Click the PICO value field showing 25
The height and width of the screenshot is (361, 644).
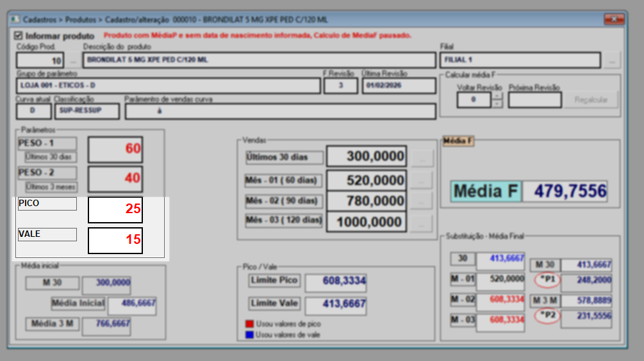115,209
